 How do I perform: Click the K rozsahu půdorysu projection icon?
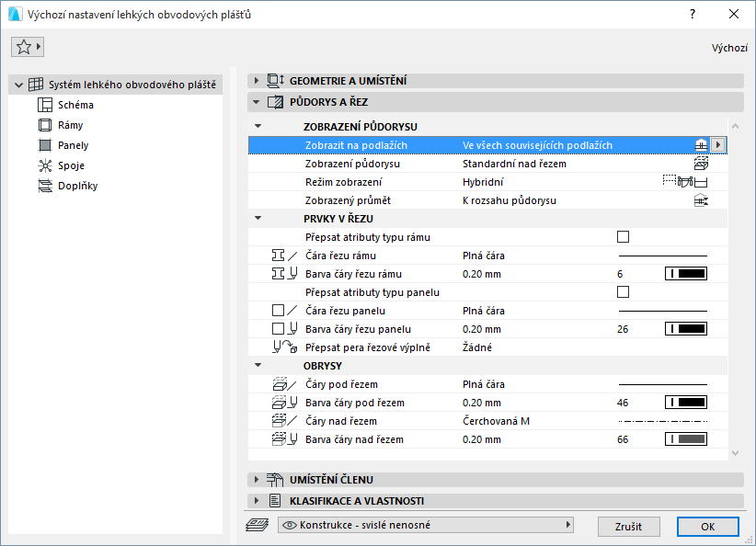point(701,200)
